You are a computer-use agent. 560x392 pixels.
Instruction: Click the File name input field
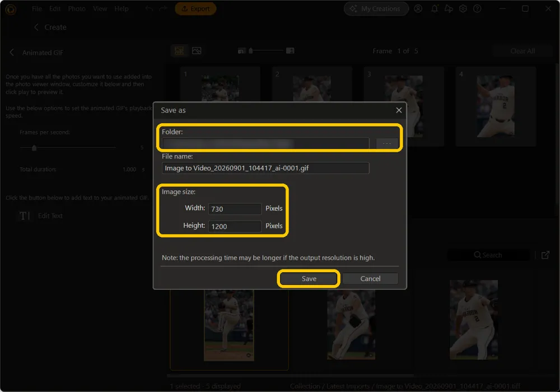(265, 168)
